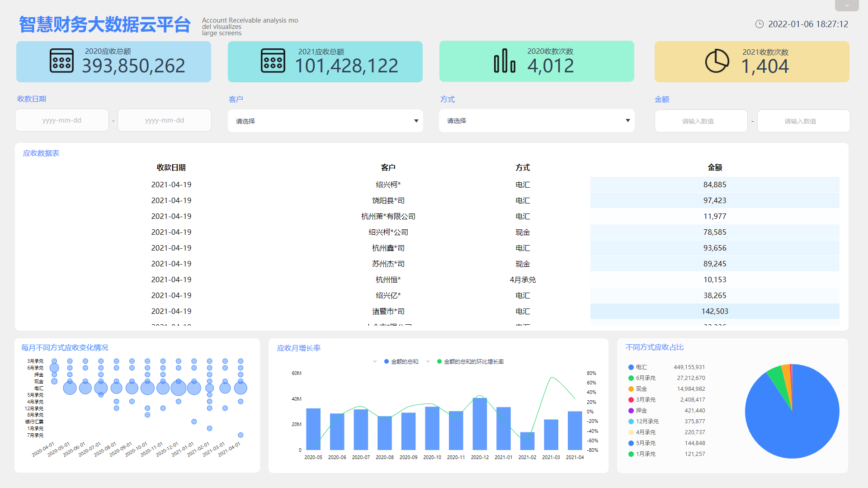
Task: Click the first yyyy-mm-dd date input field
Action: [61, 120]
